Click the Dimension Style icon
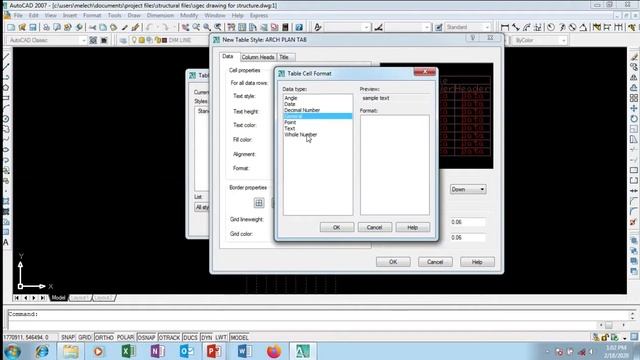This screenshot has width=640, height=360. click(x=378, y=27)
